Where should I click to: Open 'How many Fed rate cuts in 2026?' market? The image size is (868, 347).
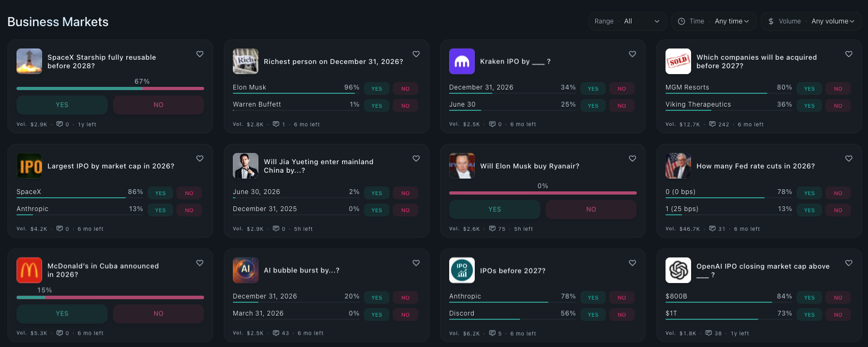click(x=756, y=166)
